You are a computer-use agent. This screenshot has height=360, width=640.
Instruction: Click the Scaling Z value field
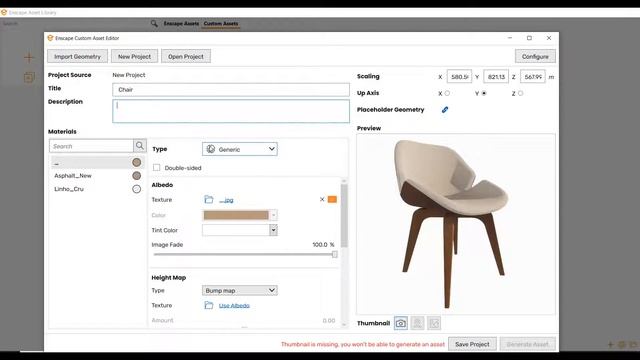tap(533, 77)
